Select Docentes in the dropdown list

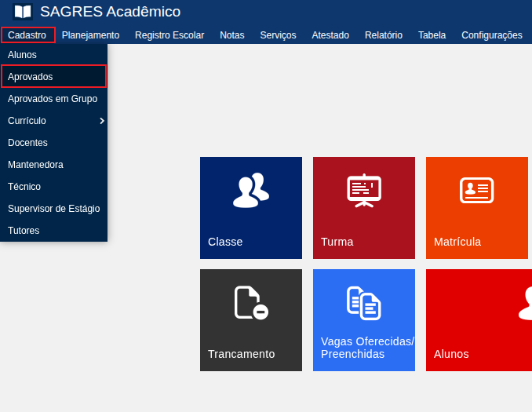[28, 143]
